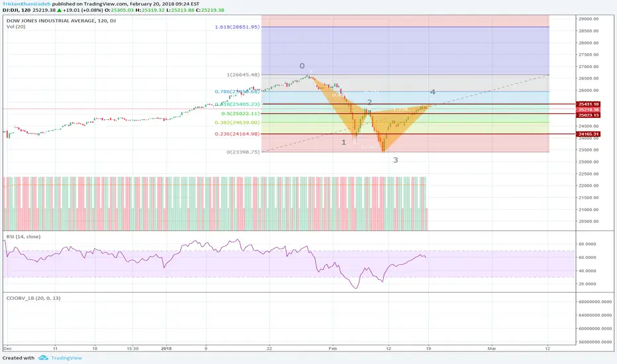Select the 0.382(24639.00) Fibonacci level label
The height and width of the screenshot is (364, 617).
[x=237, y=122]
